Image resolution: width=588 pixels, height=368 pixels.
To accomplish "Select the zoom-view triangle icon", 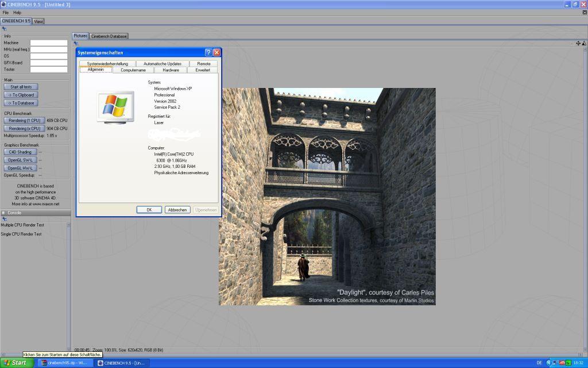I will coord(584,43).
